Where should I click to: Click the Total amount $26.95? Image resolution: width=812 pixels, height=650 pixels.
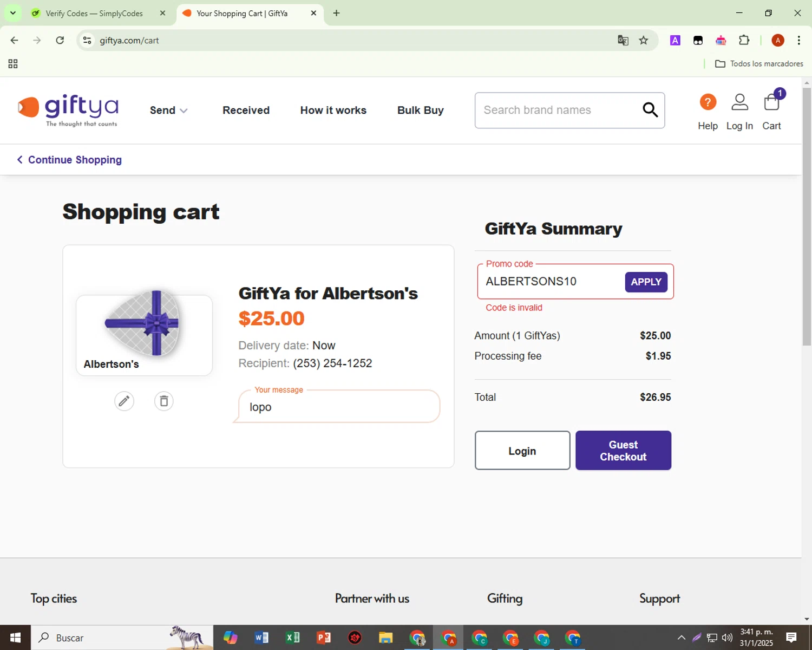[655, 397]
